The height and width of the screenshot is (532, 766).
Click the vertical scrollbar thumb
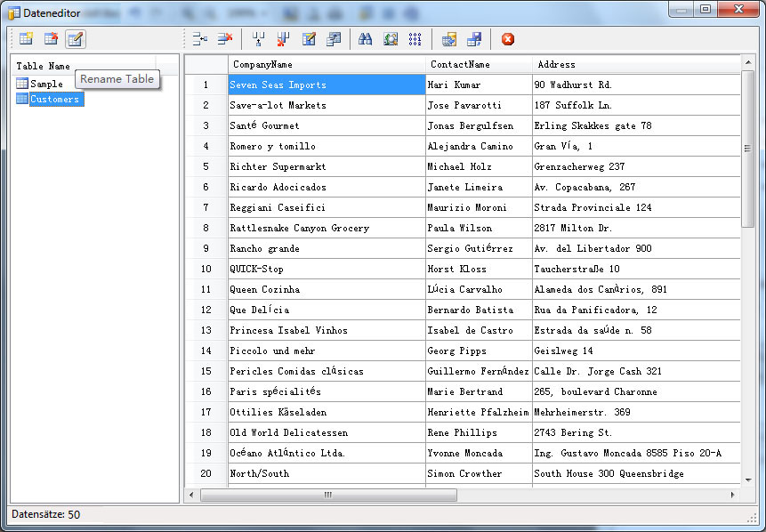748,149
